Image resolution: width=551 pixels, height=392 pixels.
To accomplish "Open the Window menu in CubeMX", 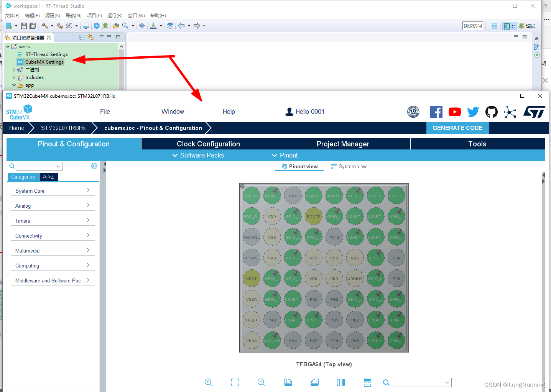I will pyautogui.click(x=173, y=112).
